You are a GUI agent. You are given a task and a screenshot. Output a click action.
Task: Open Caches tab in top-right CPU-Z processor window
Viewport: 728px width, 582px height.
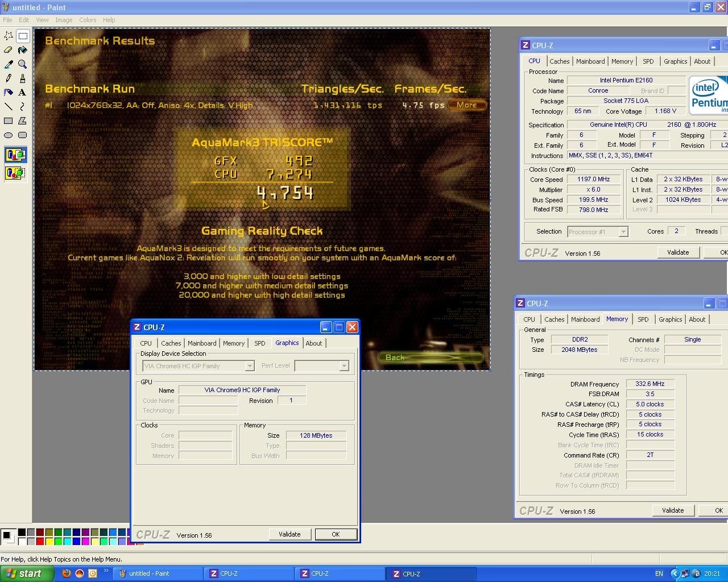560,61
